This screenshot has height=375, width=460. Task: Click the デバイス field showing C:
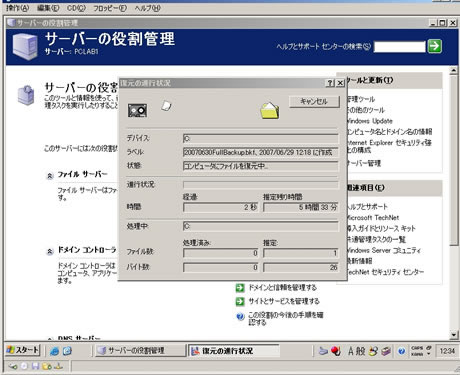pyautogui.click(x=261, y=138)
